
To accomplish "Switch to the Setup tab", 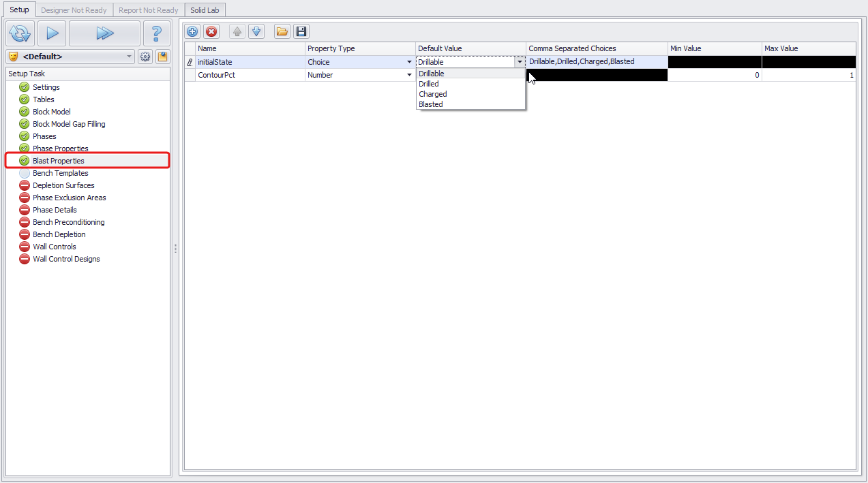I will pyautogui.click(x=19, y=10).
